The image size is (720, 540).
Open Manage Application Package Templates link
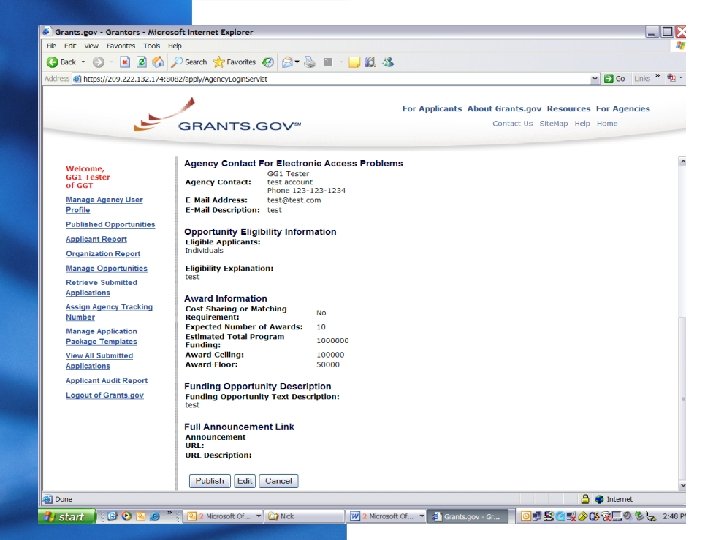tap(101, 336)
